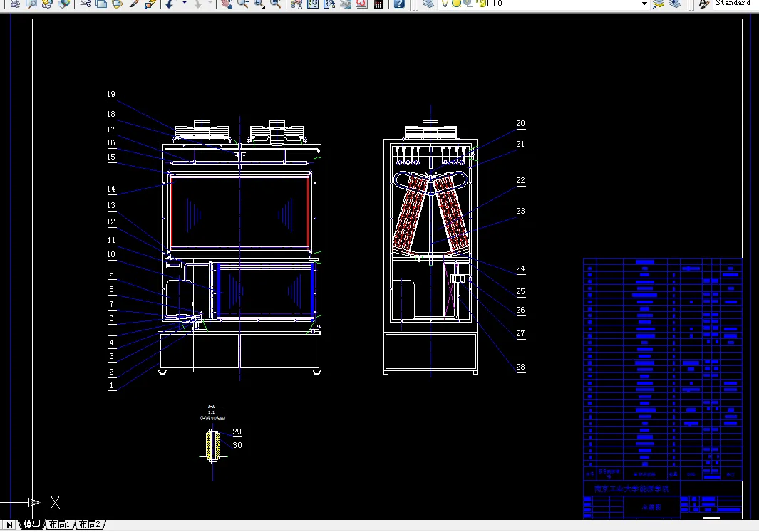The height and width of the screenshot is (532, 759).
Task: Select part label 30 near detail view
Action: 237,445
